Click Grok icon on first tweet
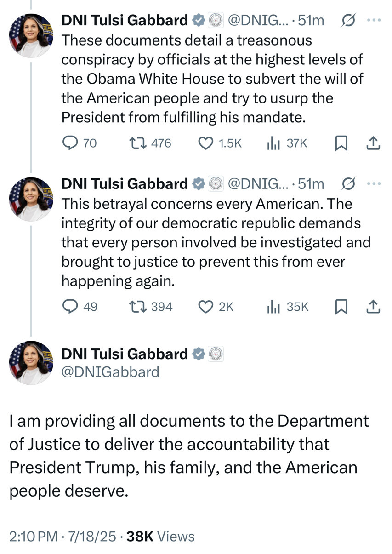Screen dimensions: 392x554 coord(348,20)
